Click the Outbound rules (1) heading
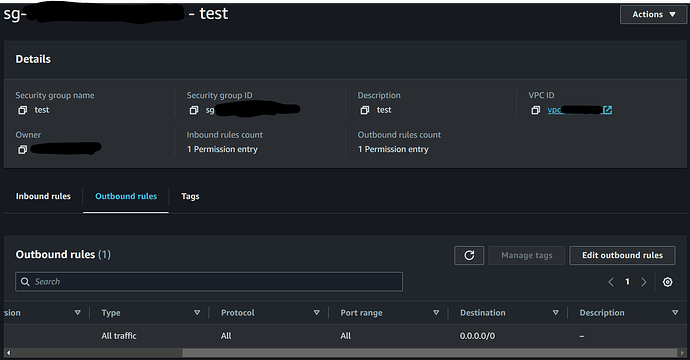Screen dimensions: 690x360 (x=63, y=254)
